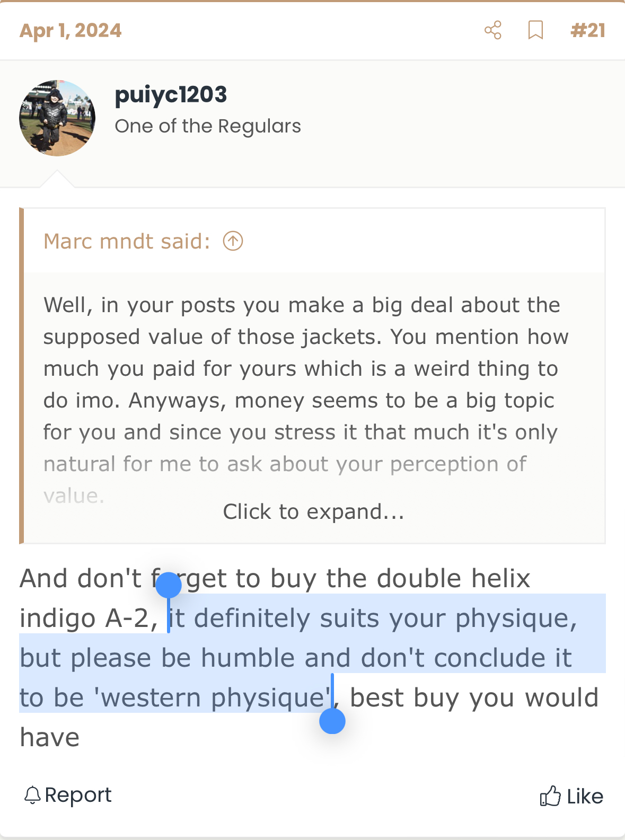This screenshot has height=840, width=625.
Task: Grab the end text selection handle
Action: coord(332,721)
